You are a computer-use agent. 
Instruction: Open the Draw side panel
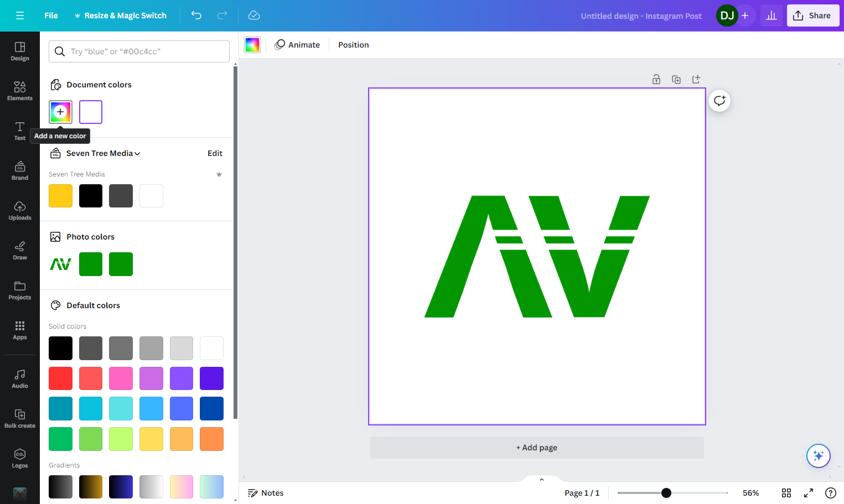point(20,251)
